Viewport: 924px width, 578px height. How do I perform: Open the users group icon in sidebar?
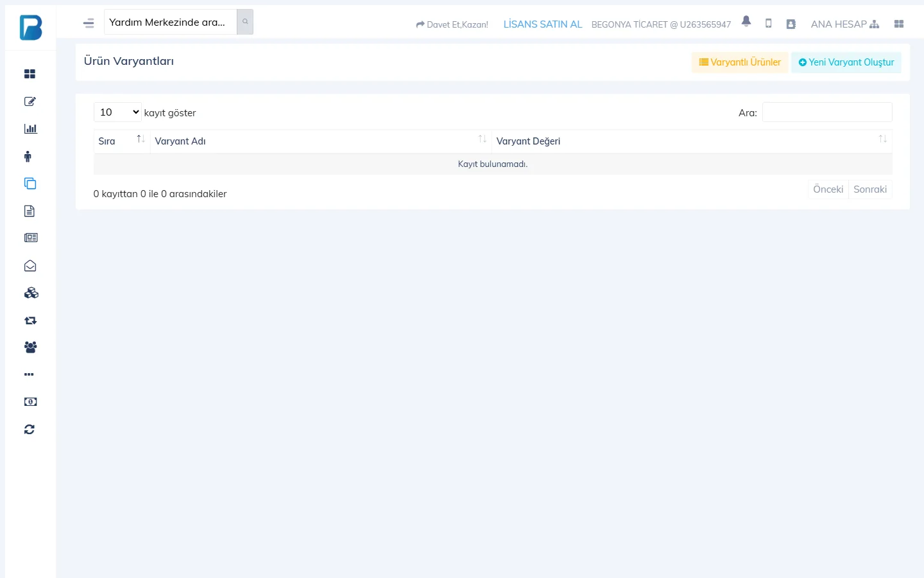click(x=30, y=347)
